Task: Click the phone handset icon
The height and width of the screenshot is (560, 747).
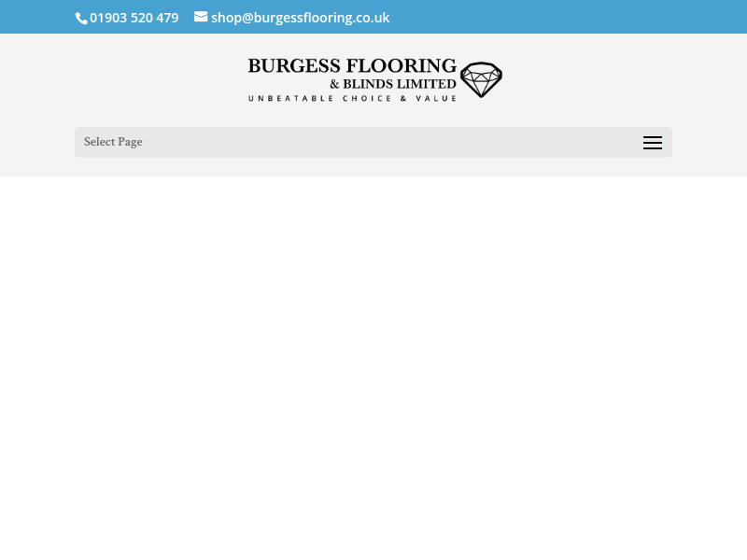Action: [x=81, y=18]
